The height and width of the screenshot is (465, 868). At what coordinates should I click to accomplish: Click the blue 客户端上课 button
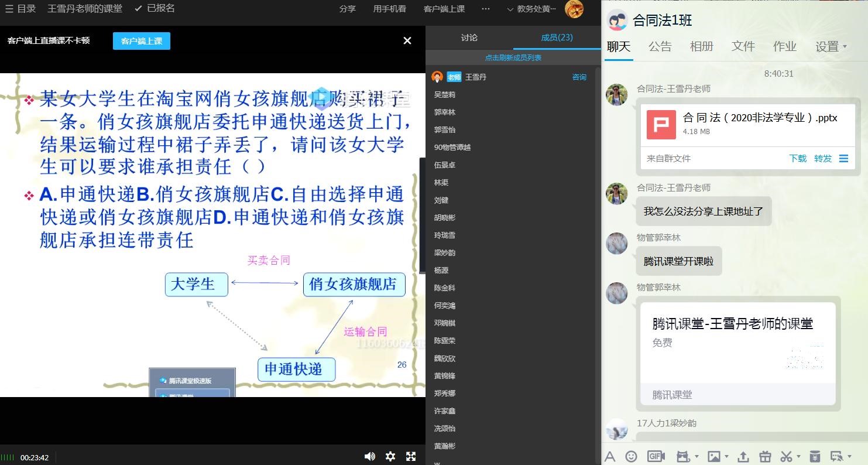[x=142, y=41]
